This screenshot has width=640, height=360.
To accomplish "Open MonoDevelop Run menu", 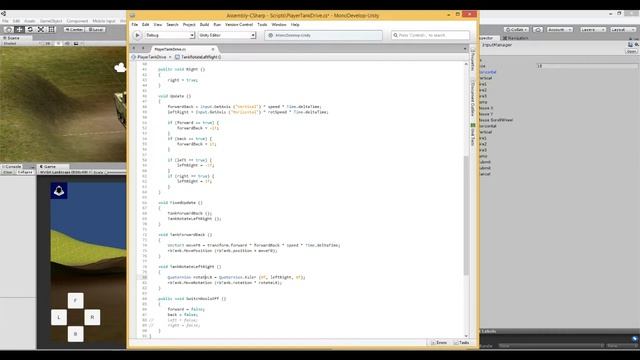I will click(x=217, y=24).
